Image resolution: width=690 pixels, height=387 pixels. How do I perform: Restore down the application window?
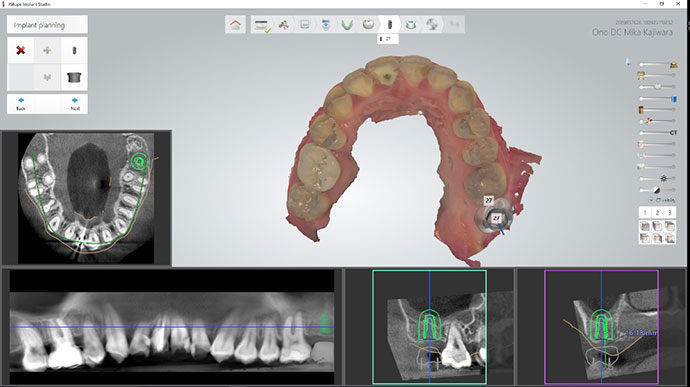tap(661, 4)
